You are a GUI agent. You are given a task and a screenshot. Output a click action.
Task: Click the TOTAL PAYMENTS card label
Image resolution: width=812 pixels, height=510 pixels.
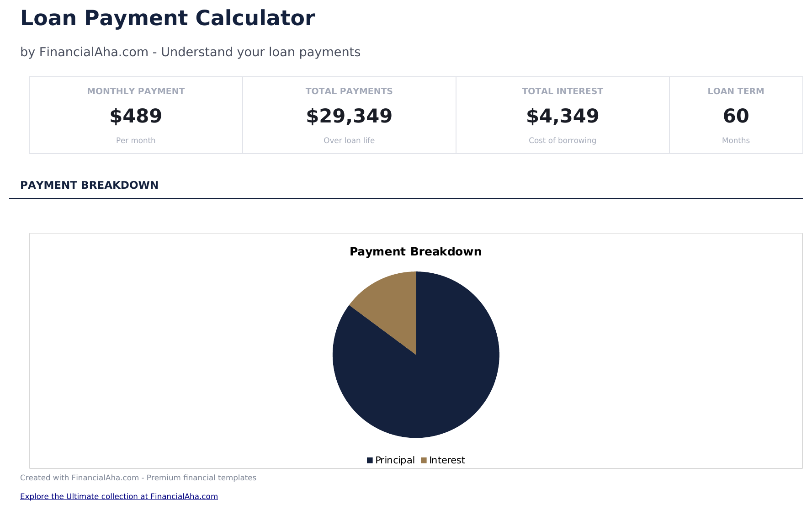click(x=349, y=91)
